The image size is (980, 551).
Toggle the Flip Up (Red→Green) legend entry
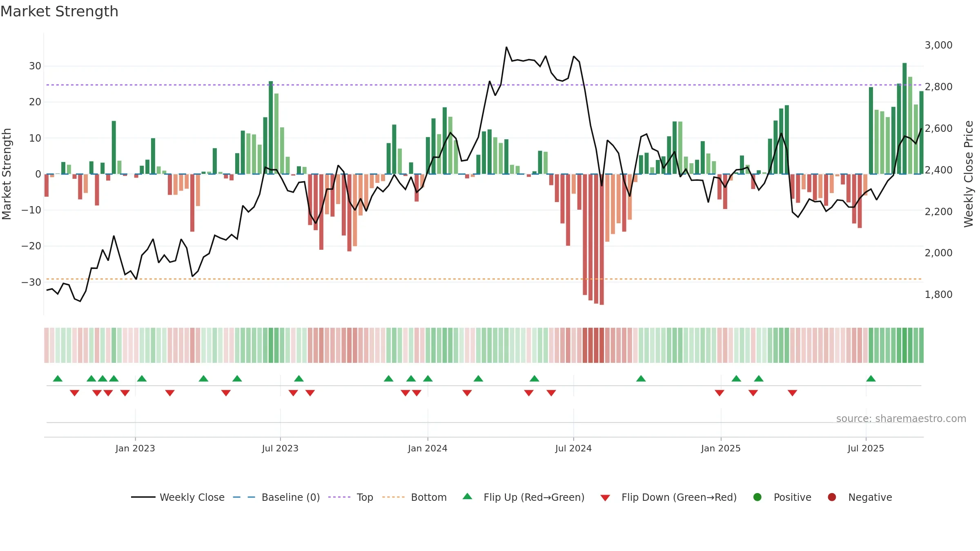[523, 497]
